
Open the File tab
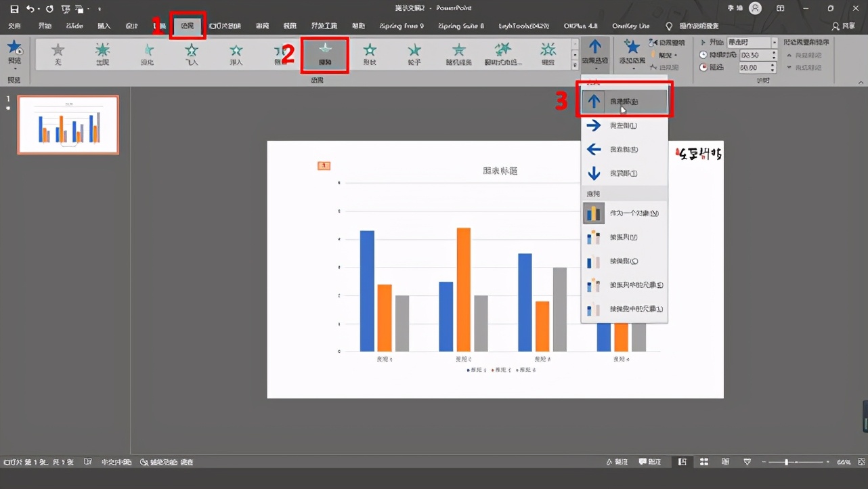(14, 26)
